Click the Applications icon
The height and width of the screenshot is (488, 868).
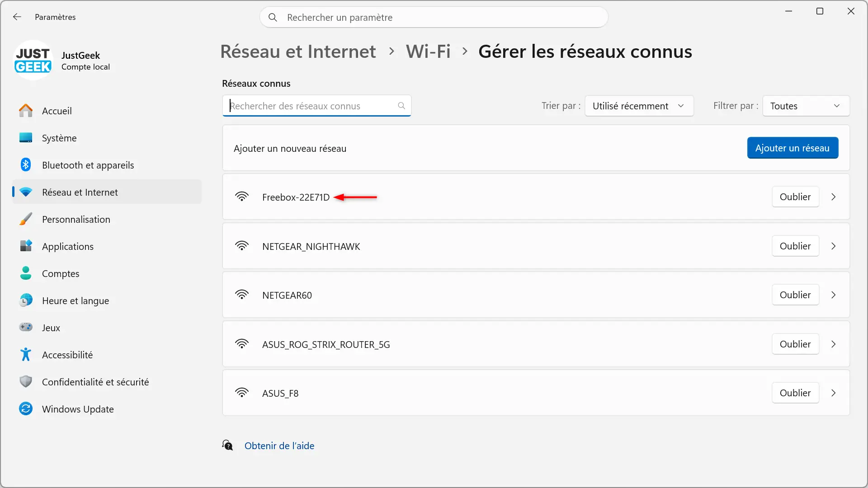click(x=26, y=246)
